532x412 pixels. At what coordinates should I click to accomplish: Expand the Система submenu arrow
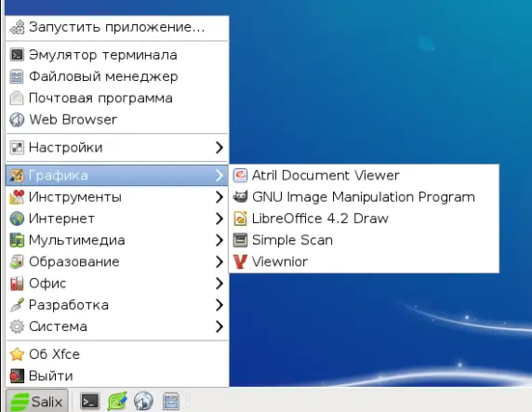click(x=219, y=326)
